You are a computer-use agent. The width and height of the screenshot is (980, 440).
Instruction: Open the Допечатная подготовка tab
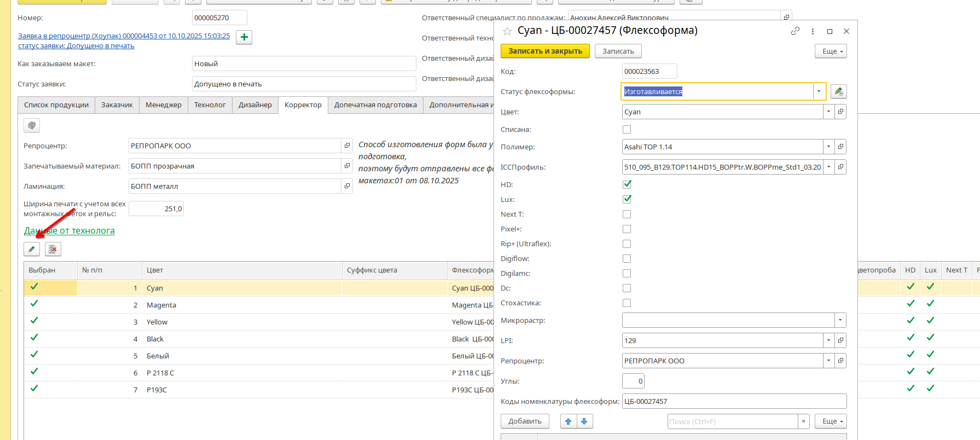[x=375, y=105]
